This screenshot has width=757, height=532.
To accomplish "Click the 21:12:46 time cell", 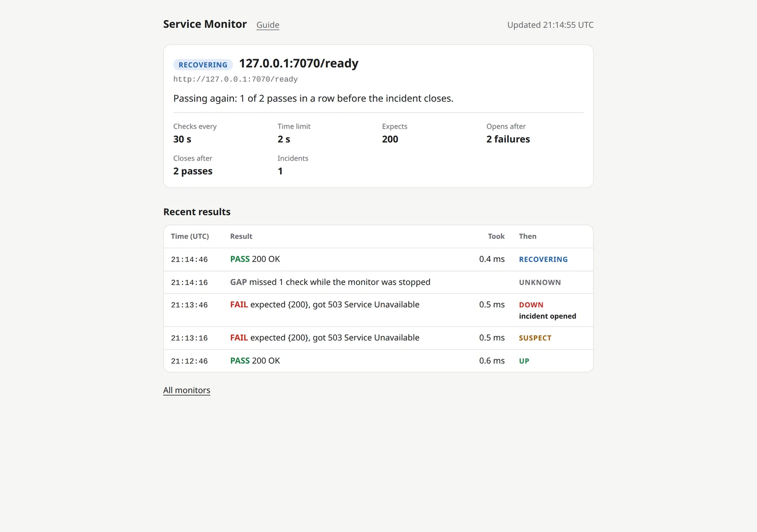I will pos(189,361).
